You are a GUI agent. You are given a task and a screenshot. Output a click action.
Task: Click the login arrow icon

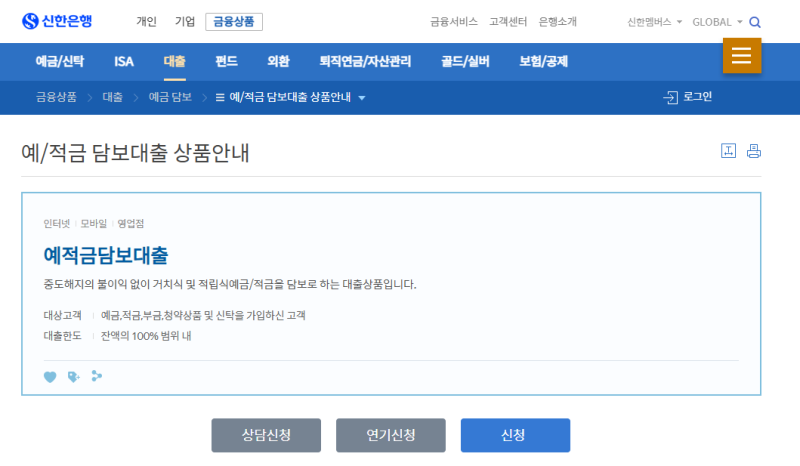point(670,97)
